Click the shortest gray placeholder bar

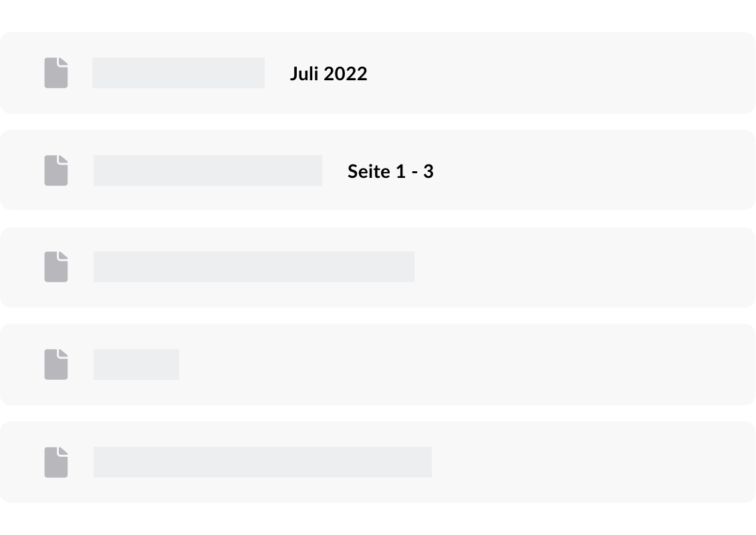pyautogui.click(x=136, y=364)
